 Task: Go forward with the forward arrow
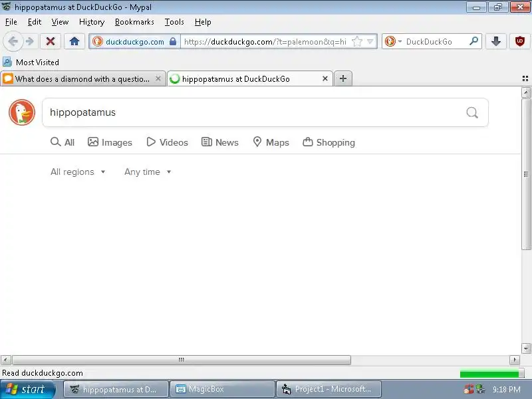coord(30,41)
